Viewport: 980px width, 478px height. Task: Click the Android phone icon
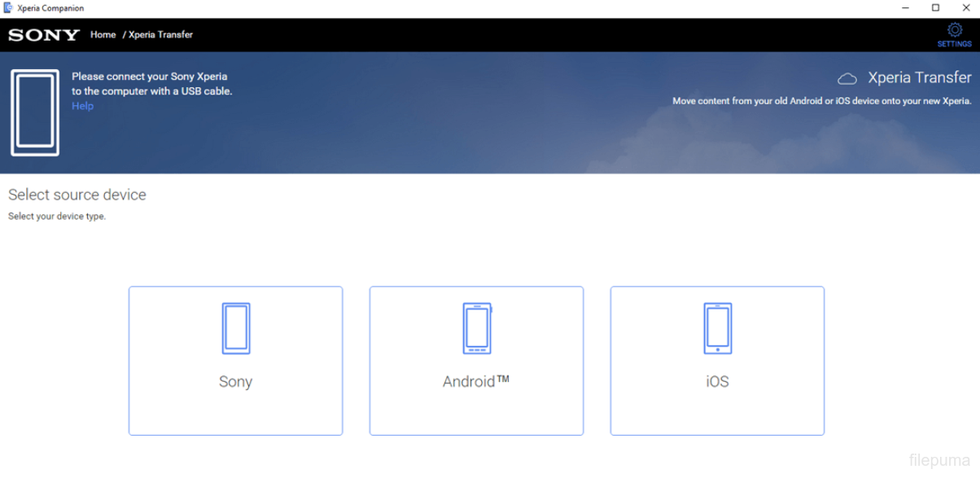pyautogui.click(x=477, y=328)
